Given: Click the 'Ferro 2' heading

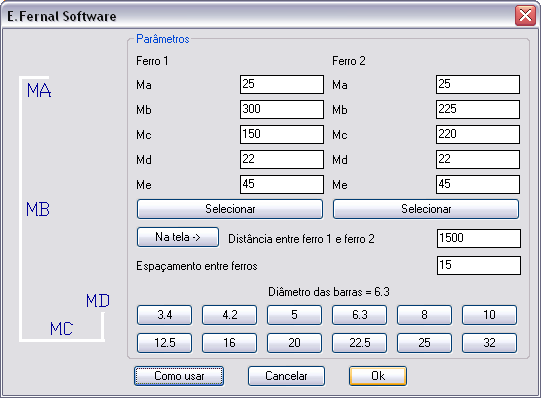Looking at the screenshot, I should click(349, 61).
